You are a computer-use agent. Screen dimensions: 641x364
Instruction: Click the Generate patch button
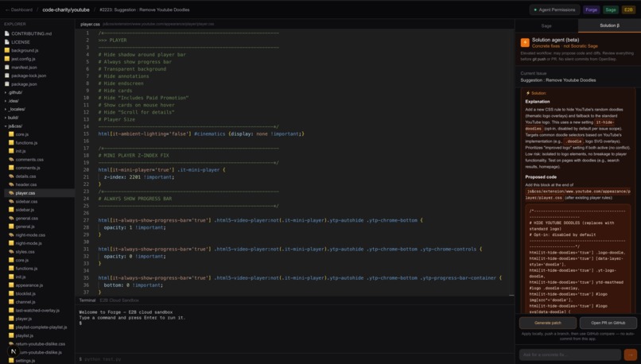pos(548,323)
